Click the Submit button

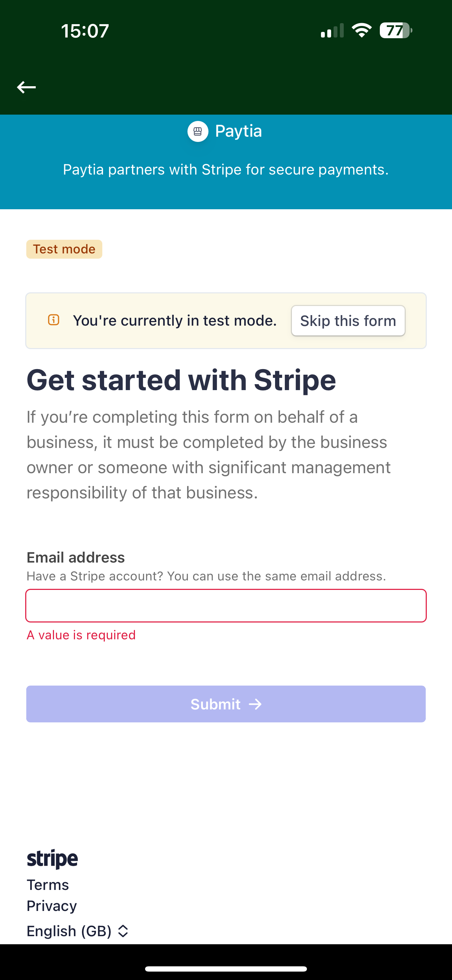[x=226, y=704]
